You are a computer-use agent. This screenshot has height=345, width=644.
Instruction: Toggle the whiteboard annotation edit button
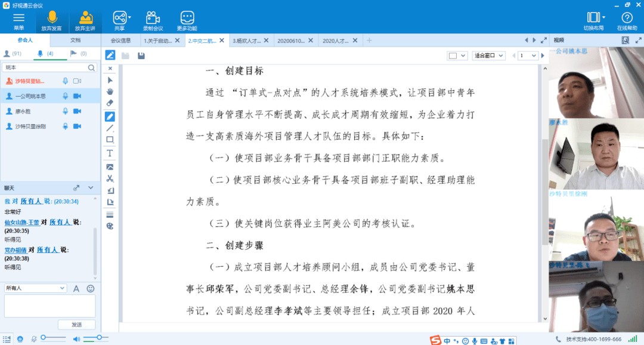[x=110, y=55]
